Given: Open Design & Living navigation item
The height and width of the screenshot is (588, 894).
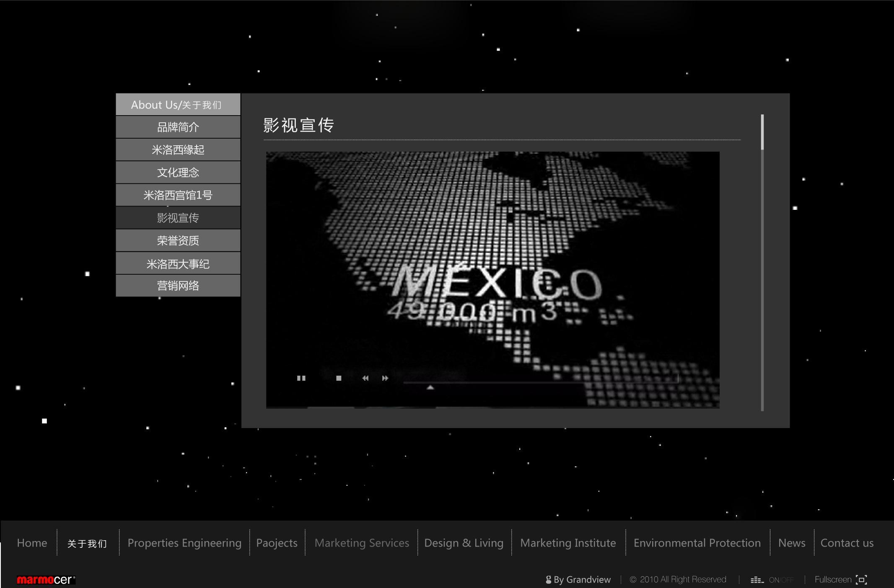Looking at the screenshot, I should click(464, 543).
